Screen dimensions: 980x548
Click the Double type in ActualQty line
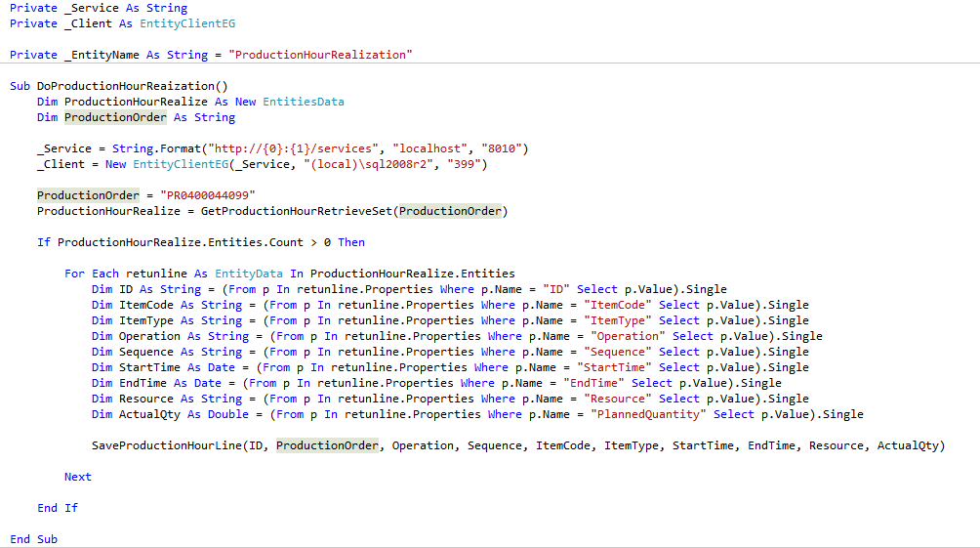228,415
